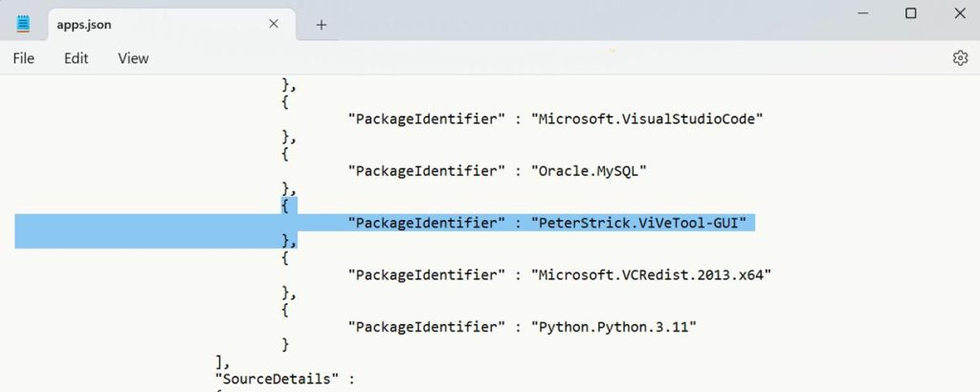Screen dimensions: 980x392
Task: Open the File menu
Action: click(24, 58)
